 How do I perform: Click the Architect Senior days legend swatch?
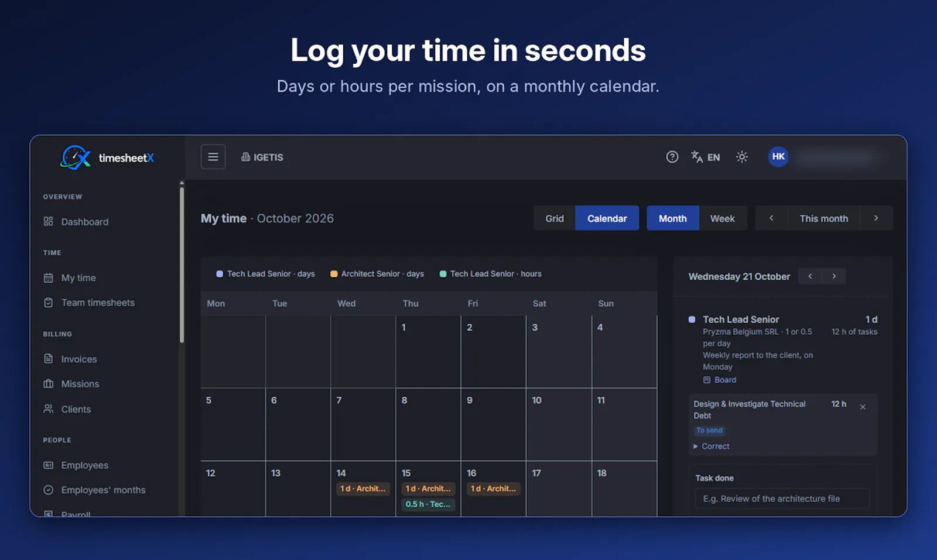(x=334, y=274)
